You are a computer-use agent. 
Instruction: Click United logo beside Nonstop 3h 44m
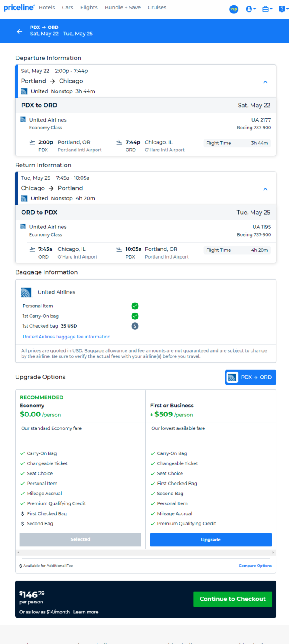tap(24, 91)
